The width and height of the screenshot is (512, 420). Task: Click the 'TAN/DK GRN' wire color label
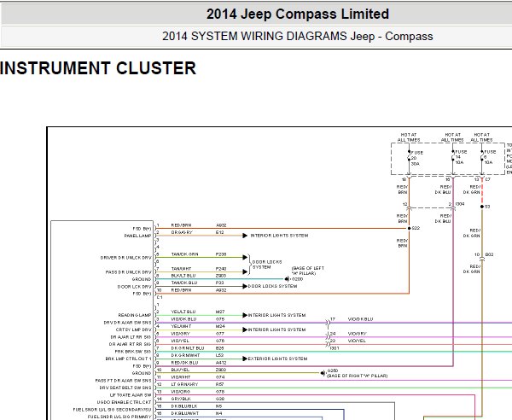point(184,254)
